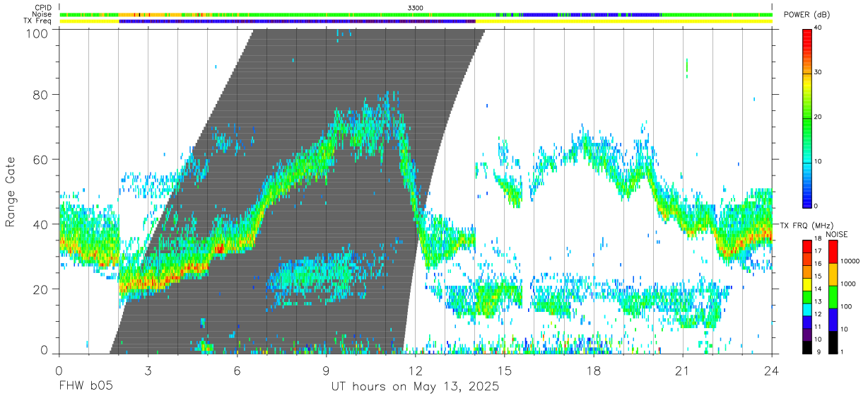This screenshot has height=401, width=868.
Task: Click the x-axis tick label "18"
Action: [x=594, y=371]
